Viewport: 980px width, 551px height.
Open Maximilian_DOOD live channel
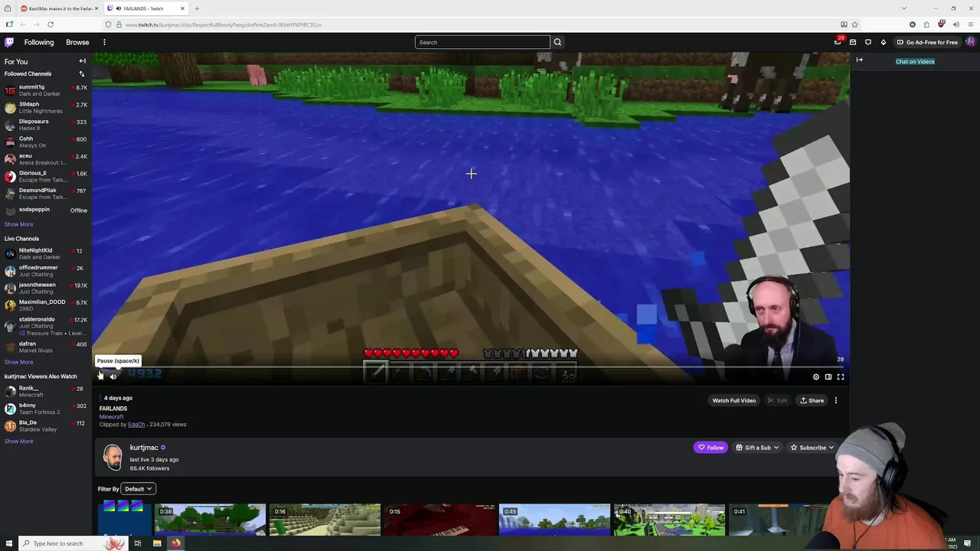point(46,305)
